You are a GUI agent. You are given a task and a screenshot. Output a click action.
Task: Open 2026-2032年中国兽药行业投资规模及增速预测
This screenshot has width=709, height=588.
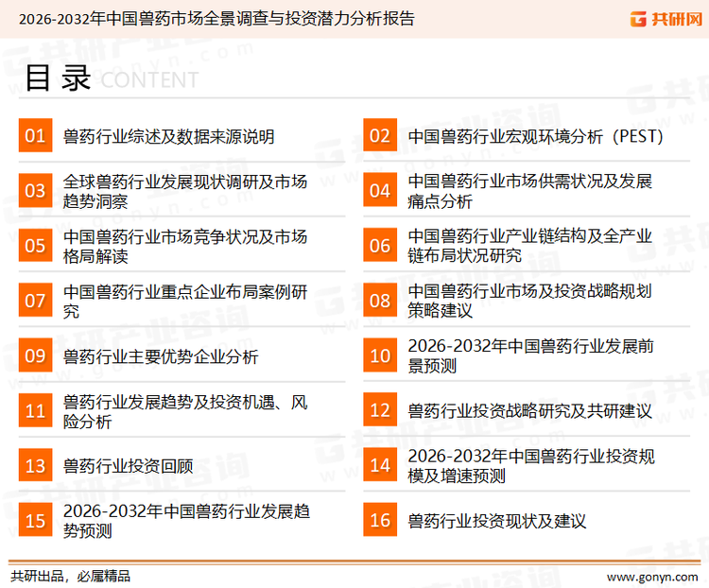pyautogui.click(x=531, y=466)
